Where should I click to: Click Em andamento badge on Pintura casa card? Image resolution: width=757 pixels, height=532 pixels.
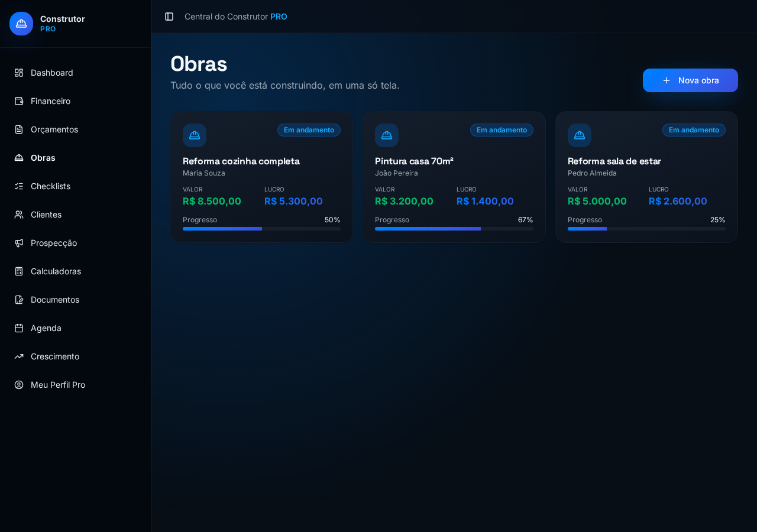click(502, 130)
